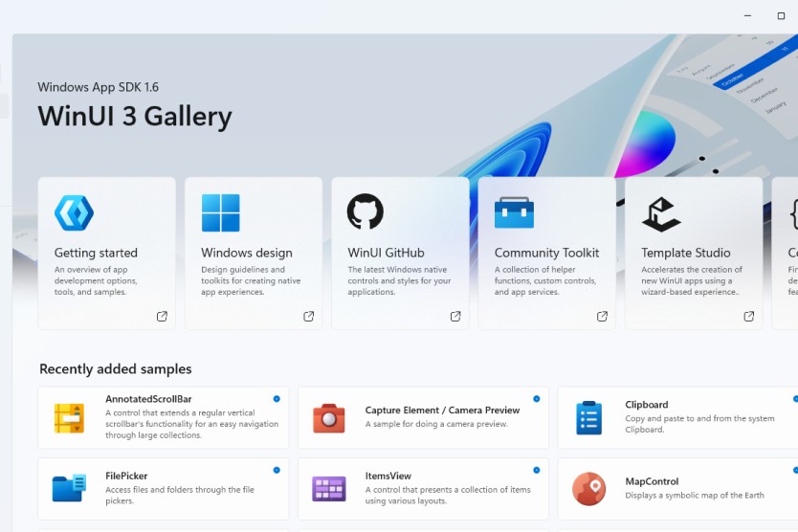Click the Community Toolkit toolbox icon

point(514,212)
